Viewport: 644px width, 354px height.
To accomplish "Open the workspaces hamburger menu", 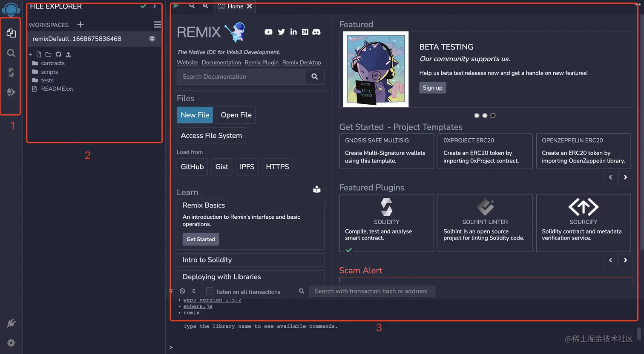I will point(157,25).
